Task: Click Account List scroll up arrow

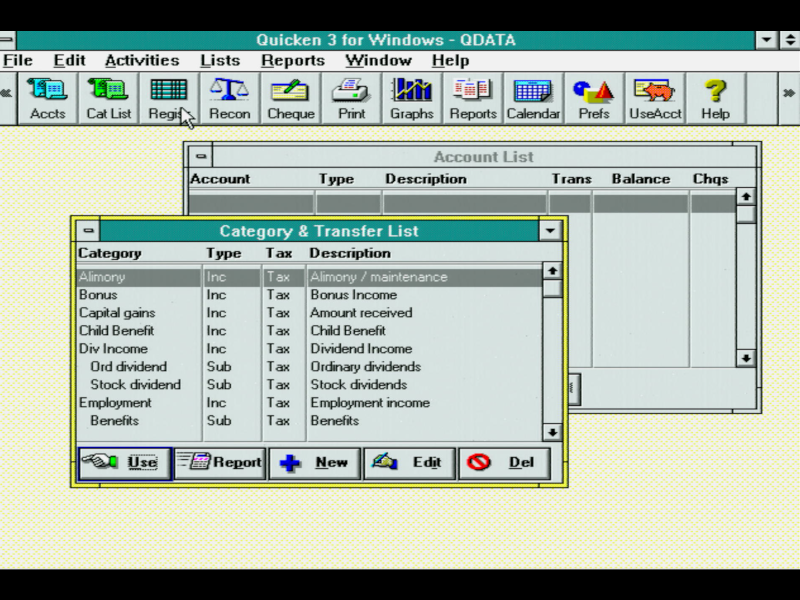Action: (x=746, y=196)
